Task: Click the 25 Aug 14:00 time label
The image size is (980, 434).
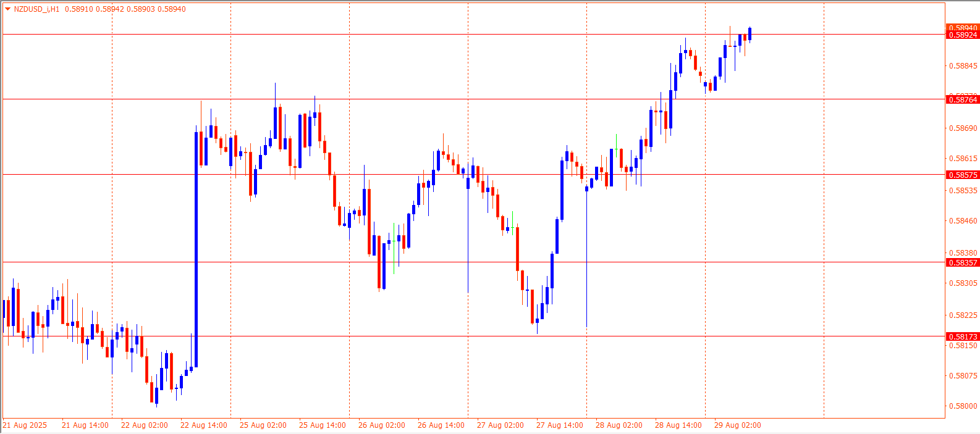Action: 322,425
